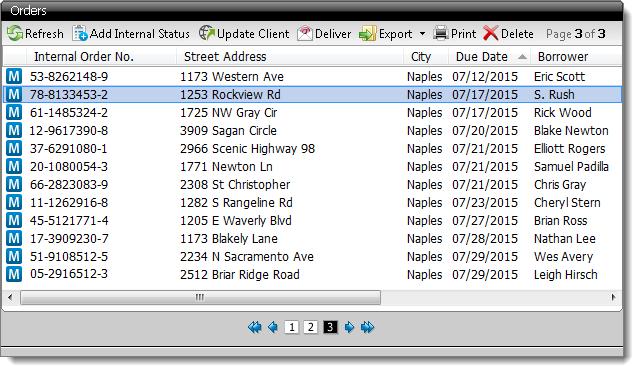Image resolution: width=633 pixels, height=366 pixels.
Task: Select order number 53-8262148-9
Action: [69, 77]
